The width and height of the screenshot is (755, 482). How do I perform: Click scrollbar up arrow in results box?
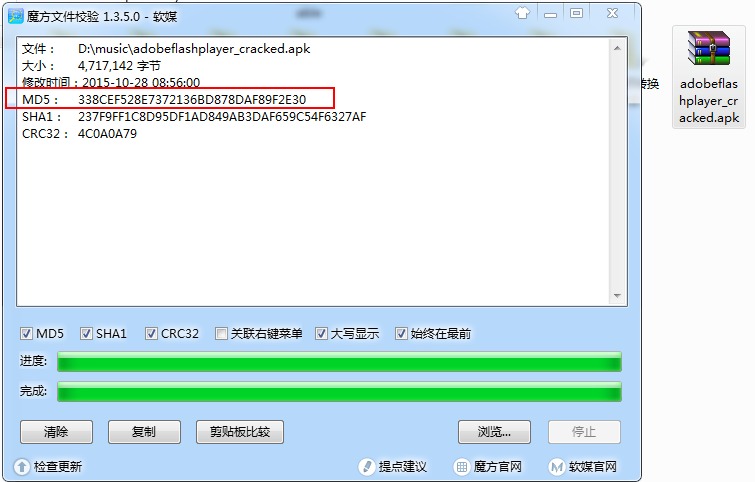tap(617, 48)
